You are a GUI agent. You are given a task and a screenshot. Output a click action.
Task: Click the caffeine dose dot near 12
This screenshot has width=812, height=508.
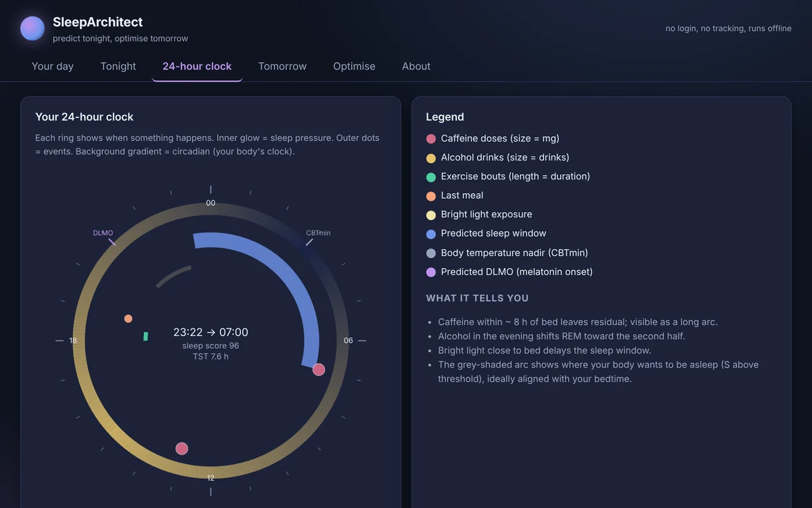click(181, 448)
